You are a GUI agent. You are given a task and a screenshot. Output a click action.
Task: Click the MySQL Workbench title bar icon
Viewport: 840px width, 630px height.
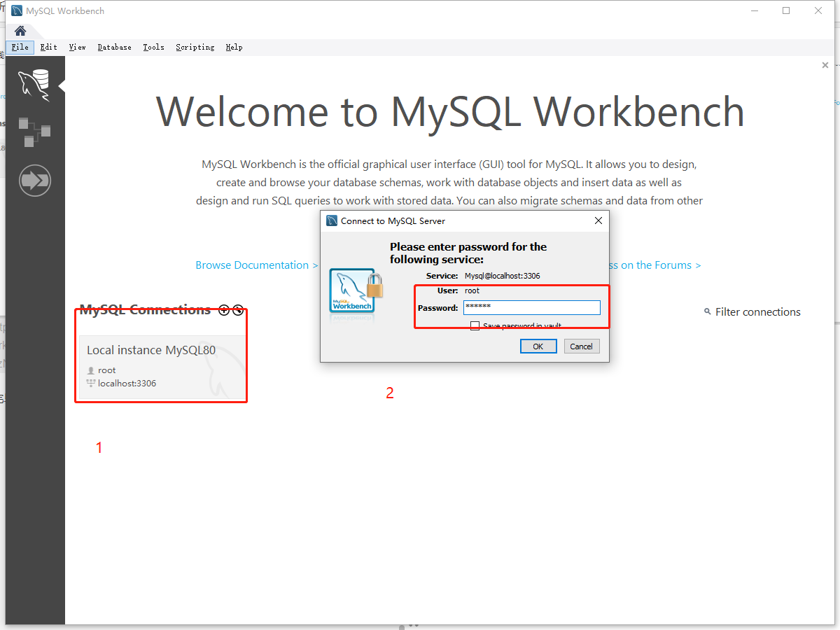[16, 10]
